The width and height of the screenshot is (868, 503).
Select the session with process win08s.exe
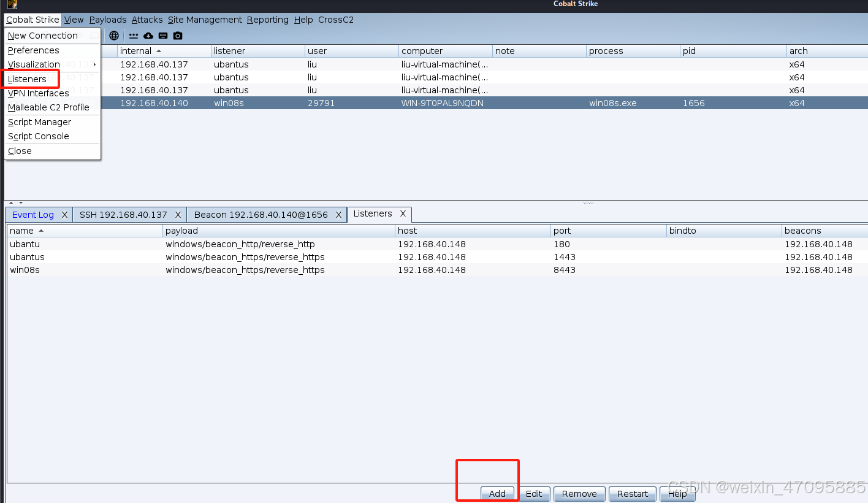point(484,103)
